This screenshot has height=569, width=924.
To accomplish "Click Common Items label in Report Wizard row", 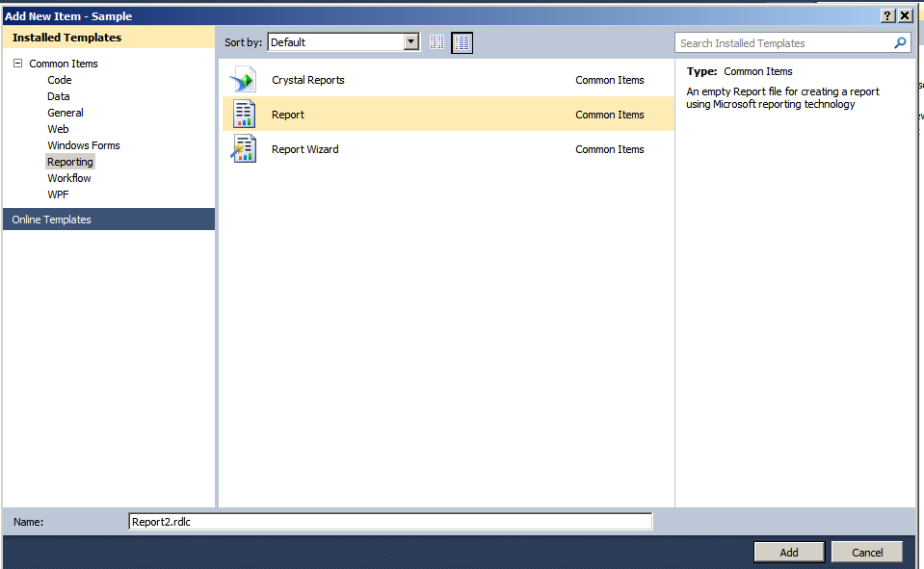I will tap(609, 149).
